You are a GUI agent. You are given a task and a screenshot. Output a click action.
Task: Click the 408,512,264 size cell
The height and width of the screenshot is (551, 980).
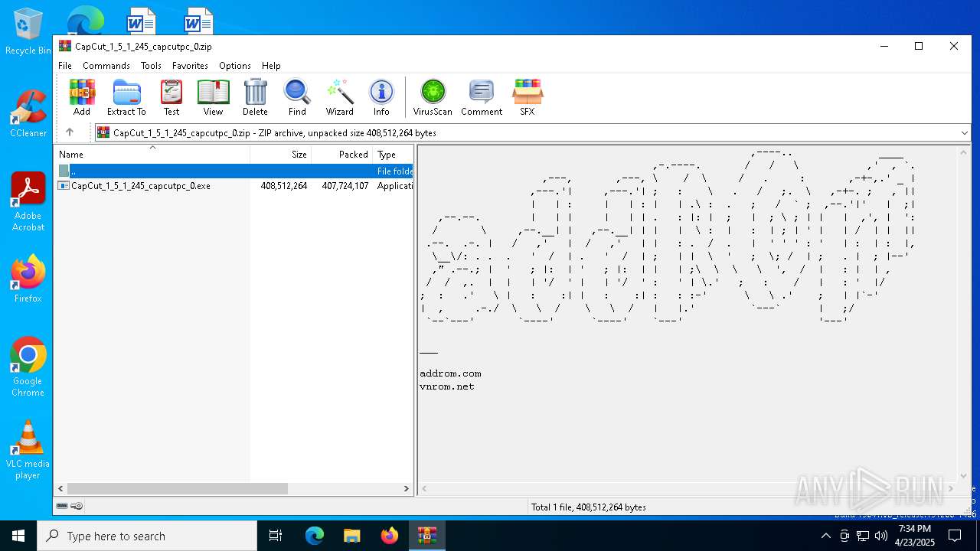283,186
